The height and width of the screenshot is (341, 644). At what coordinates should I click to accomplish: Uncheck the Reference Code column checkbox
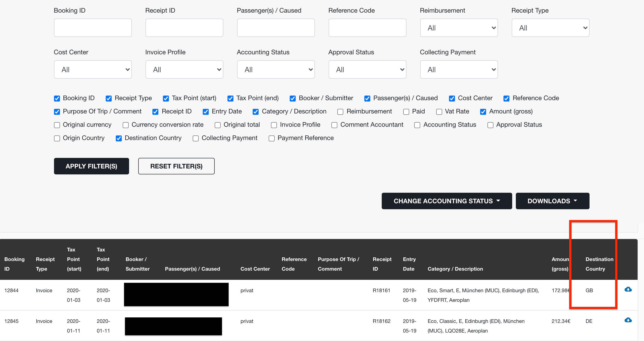tap(506, 98)
